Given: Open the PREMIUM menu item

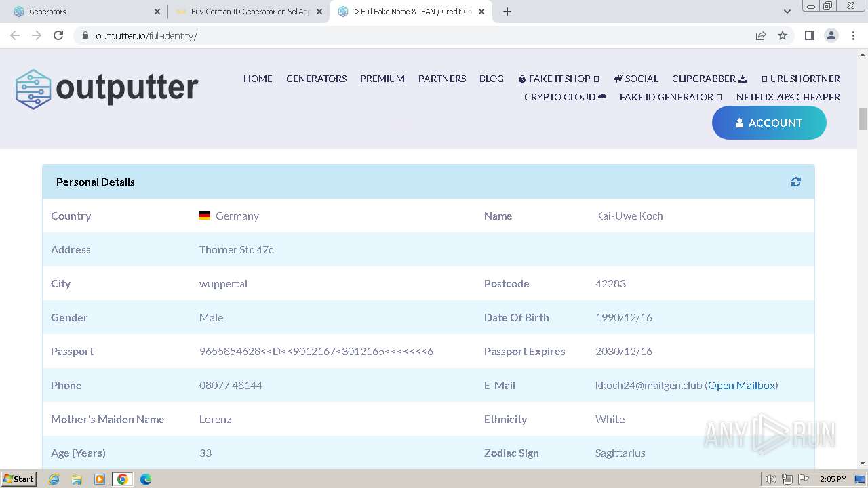Looking at the screenshot, I should click(382, 79).
